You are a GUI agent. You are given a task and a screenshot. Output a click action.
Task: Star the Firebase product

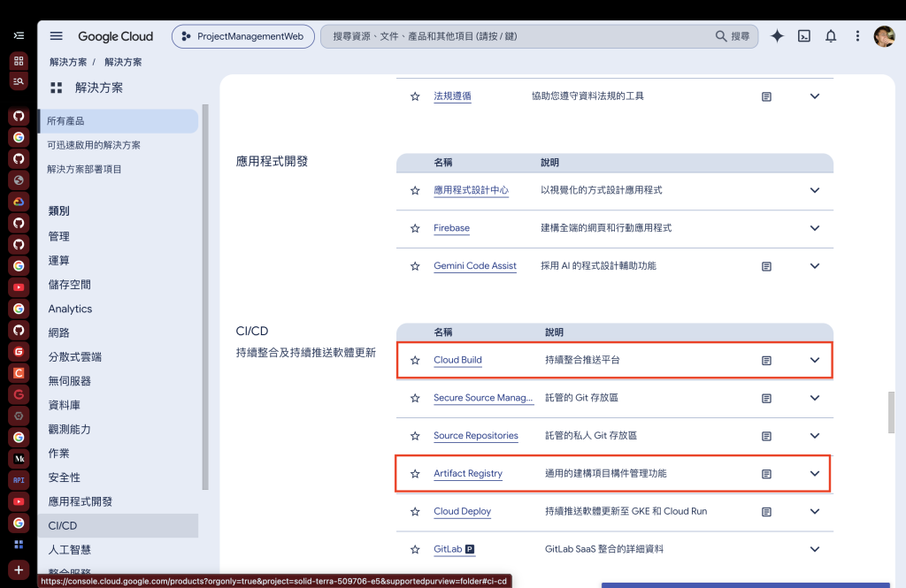point(415,229)
